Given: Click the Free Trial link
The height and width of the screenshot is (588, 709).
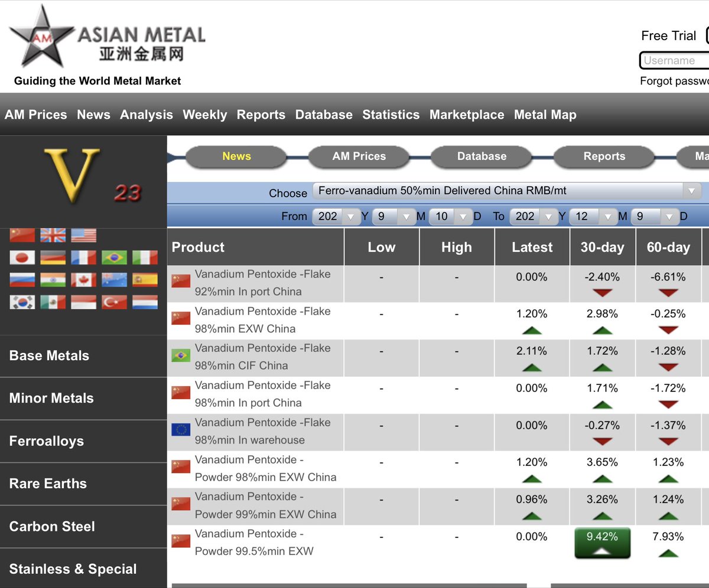Looking at the screenshot, I should (x=669, y=36).
